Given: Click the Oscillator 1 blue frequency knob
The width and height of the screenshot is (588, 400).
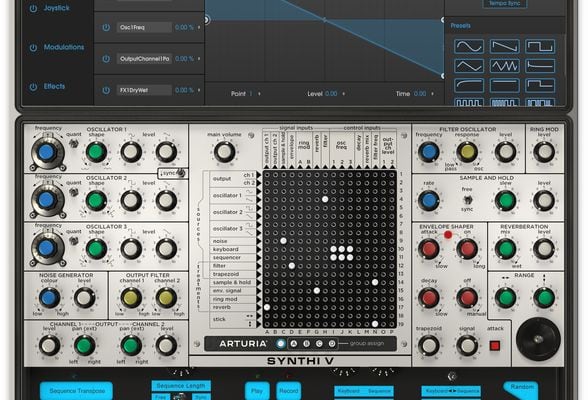Looking at the screenshot, I should tap(47, 152).
